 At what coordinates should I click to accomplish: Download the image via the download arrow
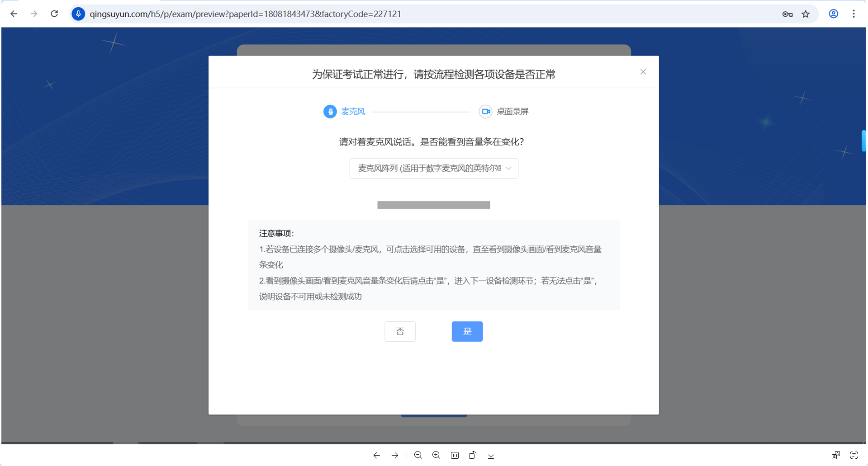pyautogui.click(x=491, y=455)
